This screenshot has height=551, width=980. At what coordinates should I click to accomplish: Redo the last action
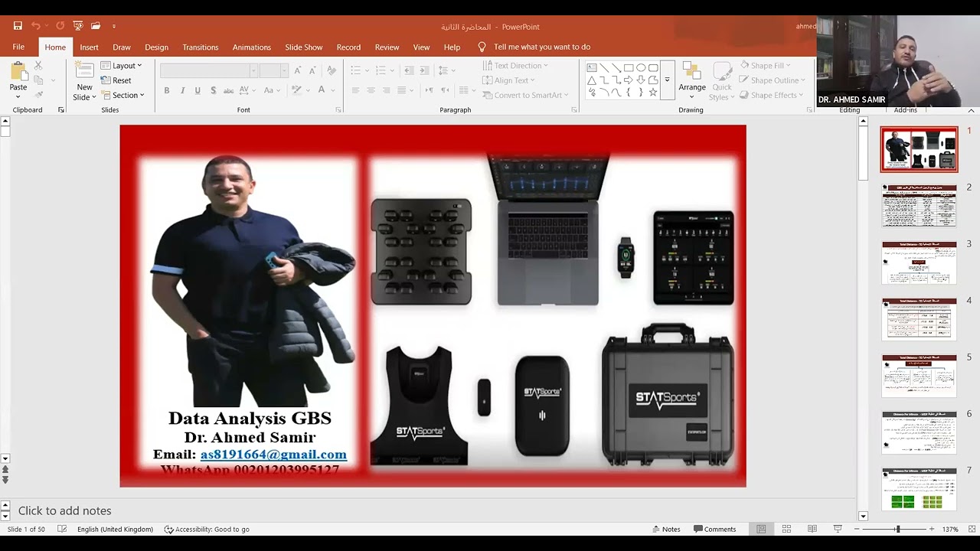(60, 26)
